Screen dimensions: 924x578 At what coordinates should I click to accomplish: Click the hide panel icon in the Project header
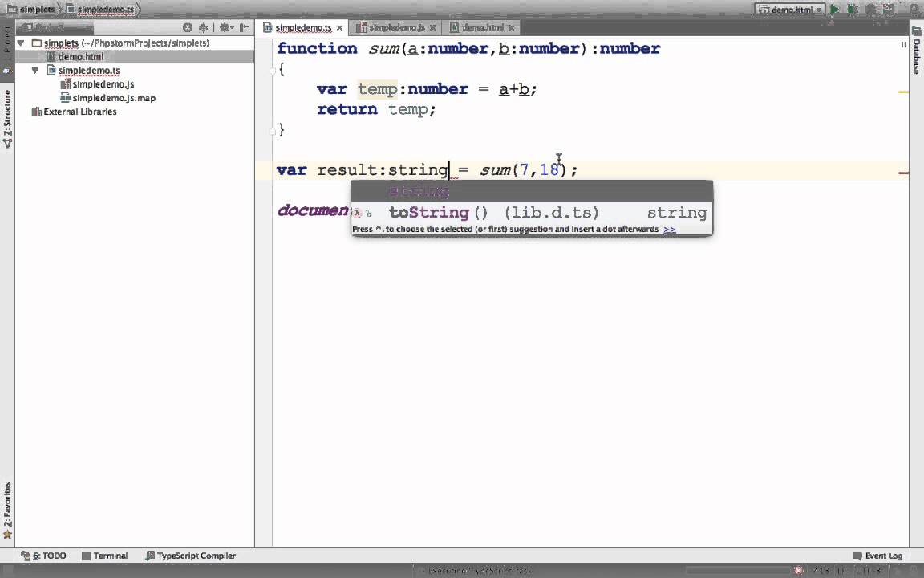point(245,27)
